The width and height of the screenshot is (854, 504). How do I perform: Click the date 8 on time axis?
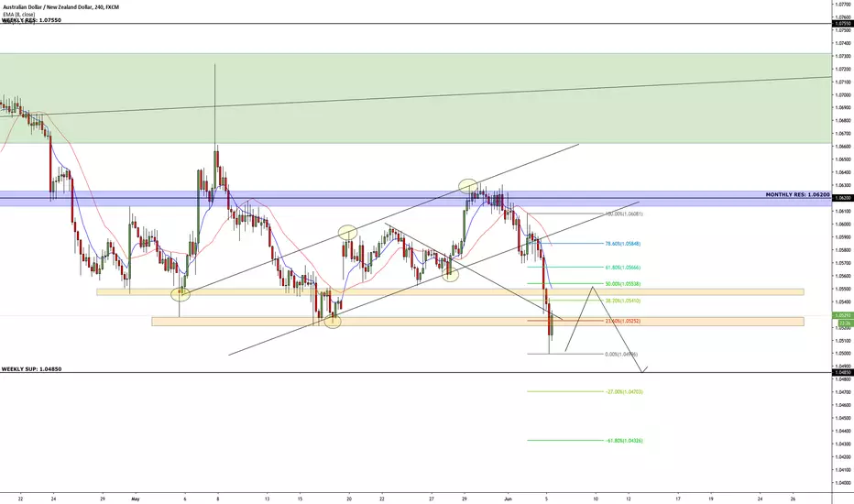[218, 498]
